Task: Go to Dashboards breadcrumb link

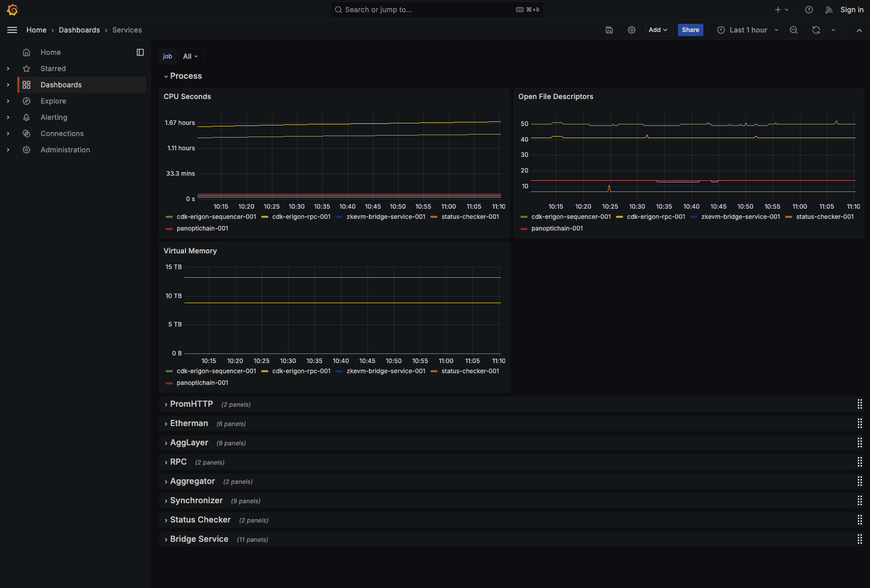Action: click(x=79, y=30)
